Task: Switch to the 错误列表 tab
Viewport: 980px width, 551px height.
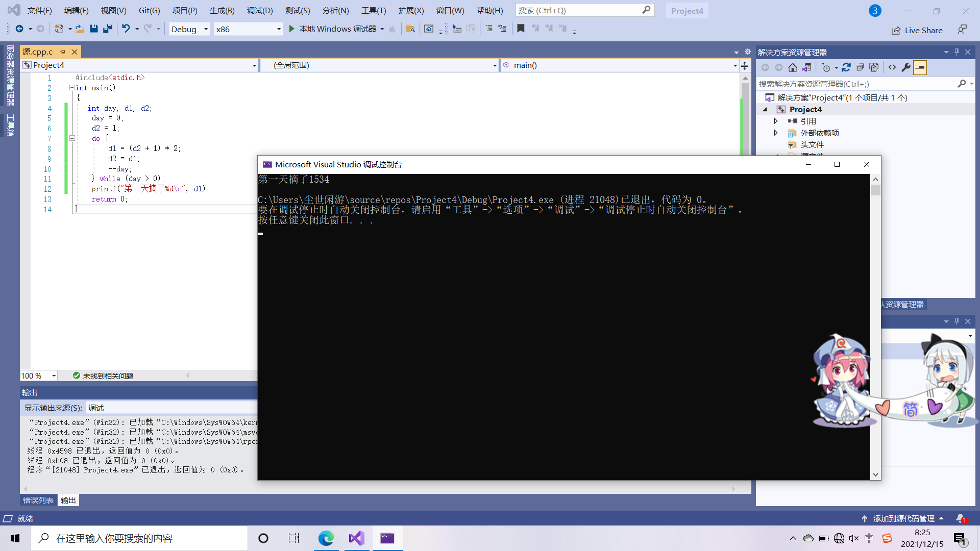Action: pyautogui.click(x=38, y=500)
